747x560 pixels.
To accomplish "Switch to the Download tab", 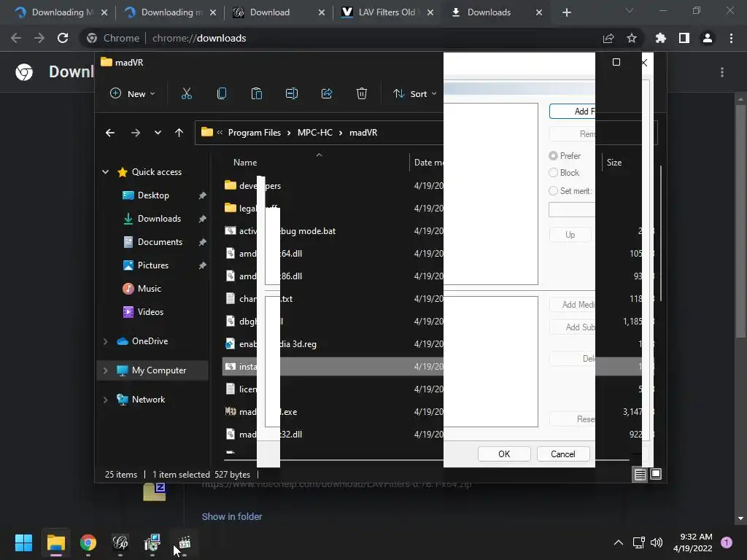I will click(279, 12).
